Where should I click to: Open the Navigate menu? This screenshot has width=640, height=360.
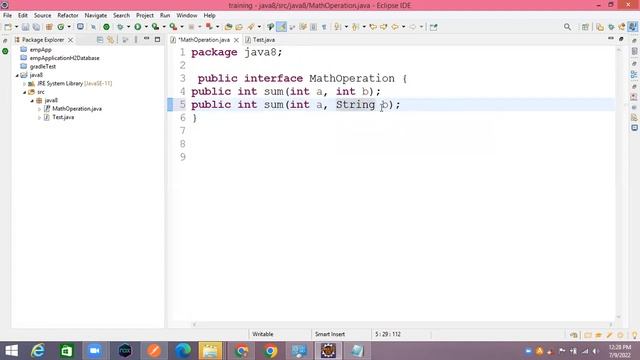point(96,16)
